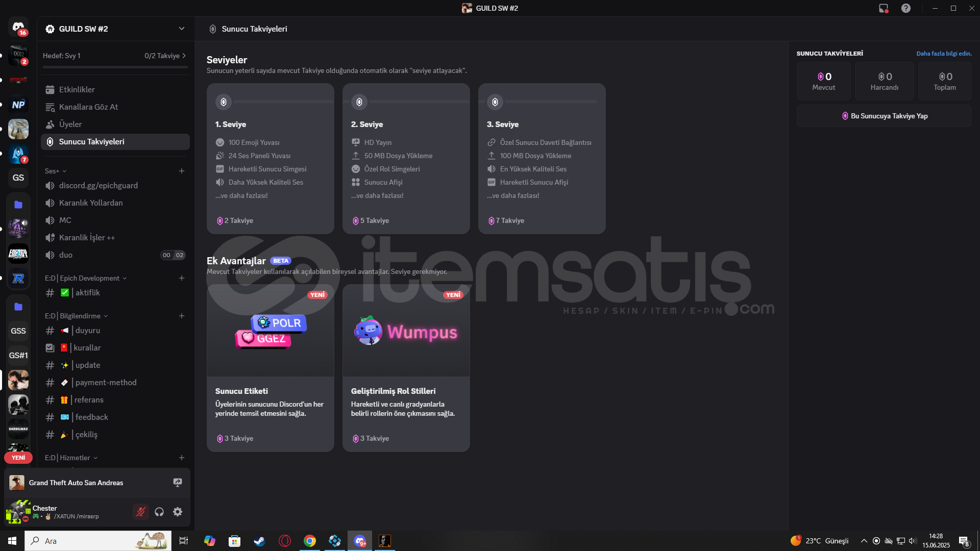Open the inbox icon in title bar
980x551 pixels.
(884, 8)
